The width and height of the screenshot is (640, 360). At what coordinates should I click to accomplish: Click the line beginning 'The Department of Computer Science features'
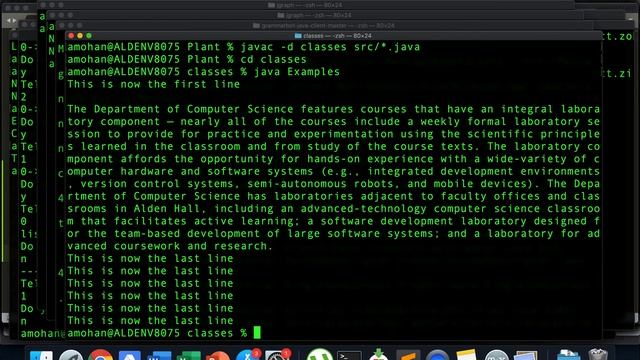[333, 109]
